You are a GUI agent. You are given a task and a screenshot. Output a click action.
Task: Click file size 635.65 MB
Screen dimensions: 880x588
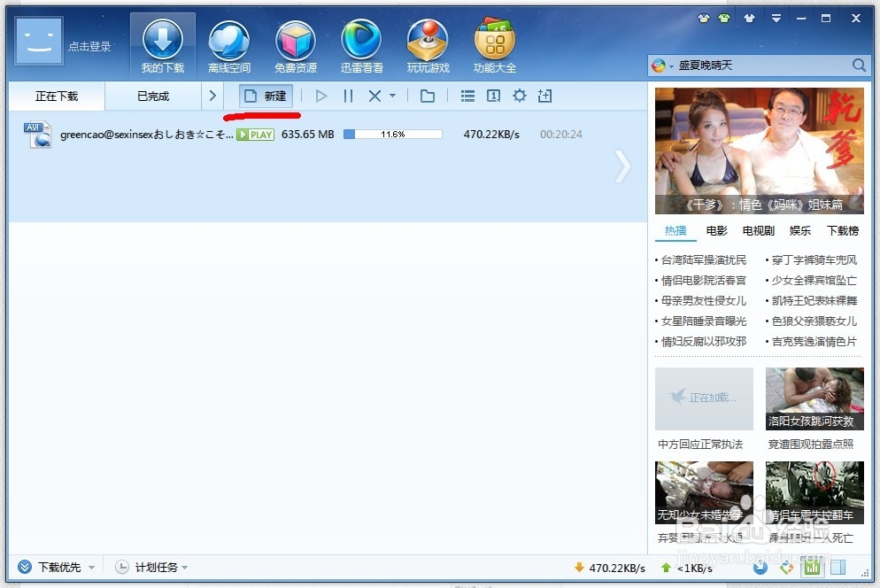[307, 135]
